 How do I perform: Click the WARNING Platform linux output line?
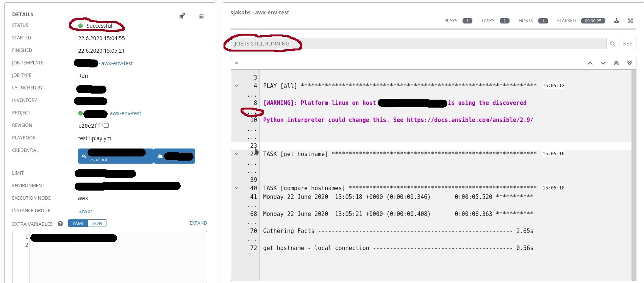coord(395,103)
